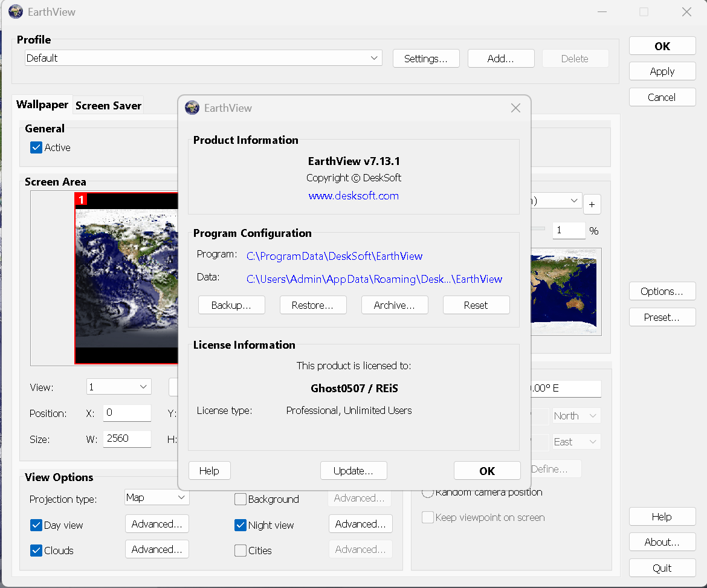
Task: Click the Asia-Australia map thumbnail
Action: click(x=566, y=292)
